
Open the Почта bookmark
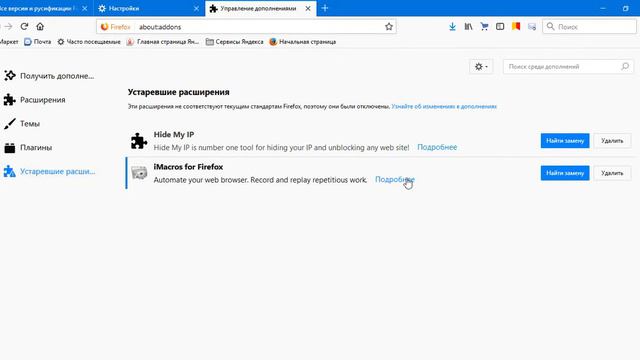38,42
